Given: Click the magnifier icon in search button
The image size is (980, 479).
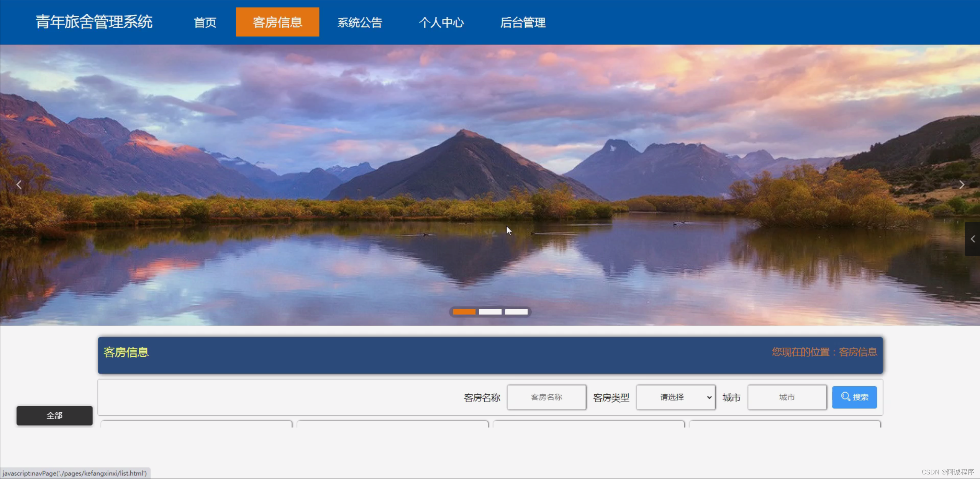Looking at the screenshot, I should (x=846, y=397).
